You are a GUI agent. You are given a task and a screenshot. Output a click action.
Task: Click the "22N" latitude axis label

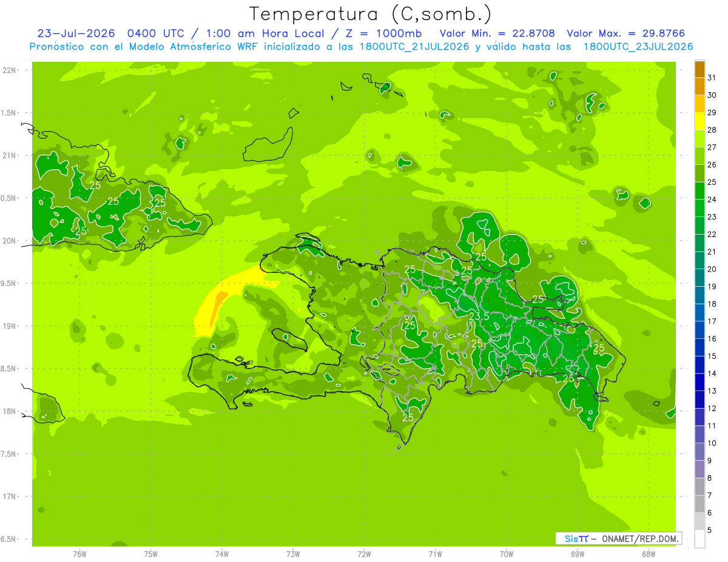(10, 70)
